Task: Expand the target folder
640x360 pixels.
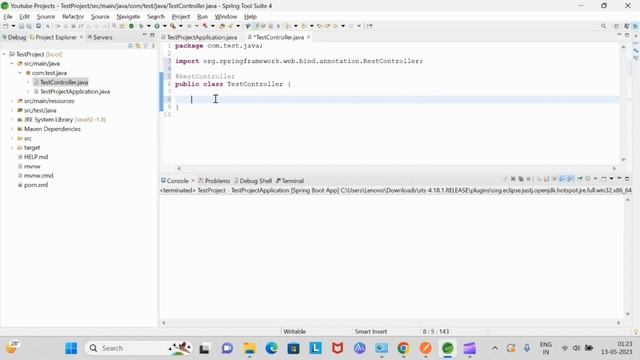Action: pos(12,147)
